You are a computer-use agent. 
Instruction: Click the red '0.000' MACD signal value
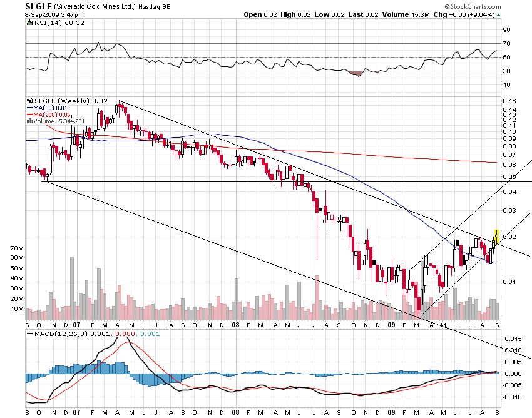tap(125, 334)
